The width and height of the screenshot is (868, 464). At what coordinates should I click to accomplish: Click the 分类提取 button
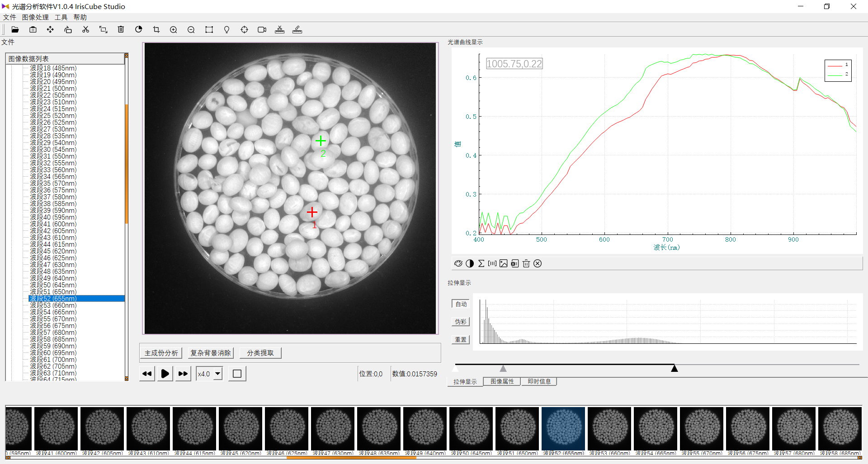pos(260,353)
